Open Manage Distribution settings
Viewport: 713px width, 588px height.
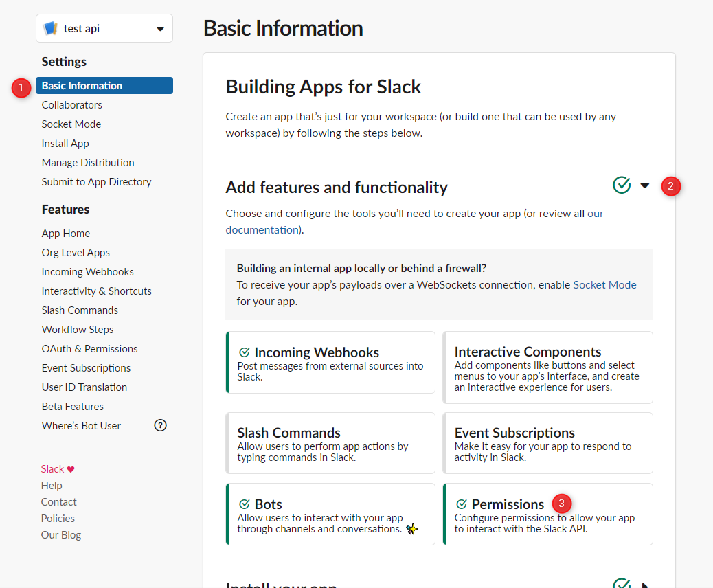click(x=88, y=163)
